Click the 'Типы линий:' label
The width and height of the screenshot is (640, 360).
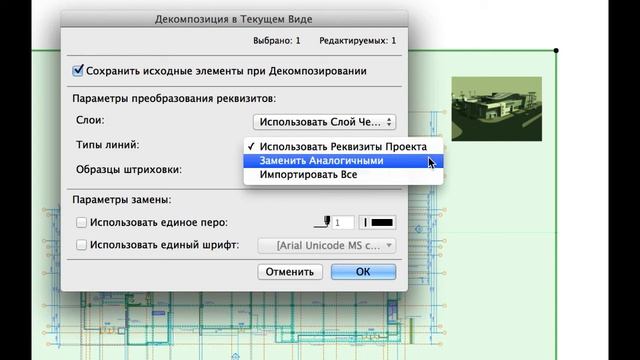(x=108, y=145)
